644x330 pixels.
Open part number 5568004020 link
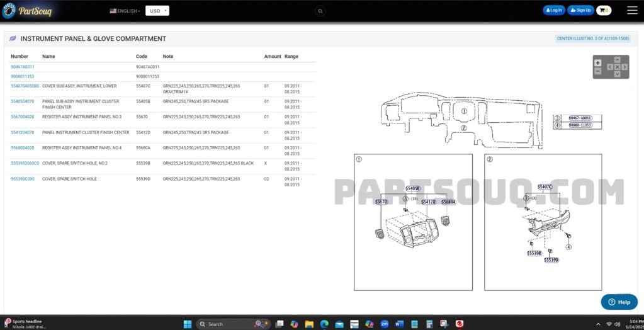click(x=23, y=147)
